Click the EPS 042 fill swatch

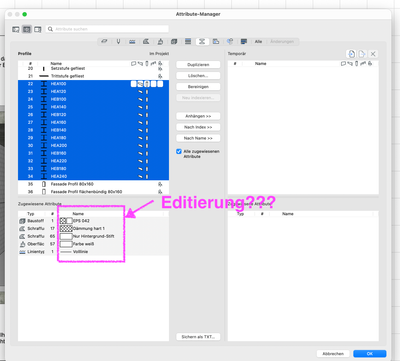[x=66, y=221]
